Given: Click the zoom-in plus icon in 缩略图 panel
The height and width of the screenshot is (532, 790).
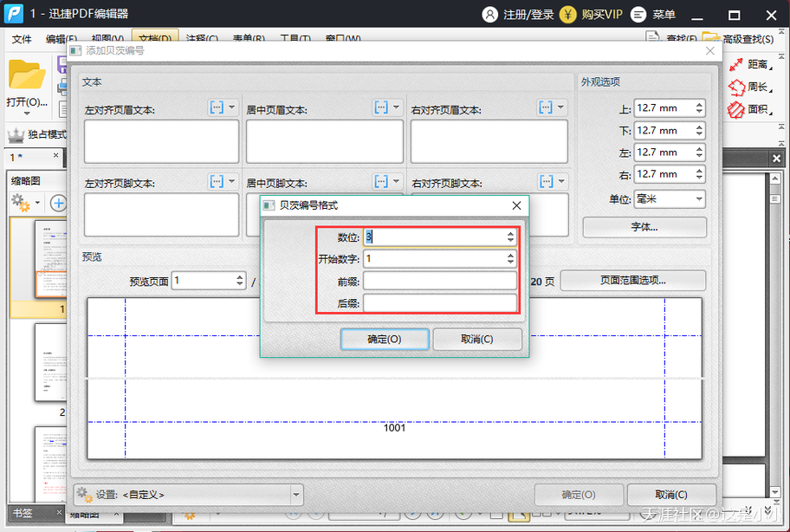Looking at the screenshot, I should click(58, 203).
